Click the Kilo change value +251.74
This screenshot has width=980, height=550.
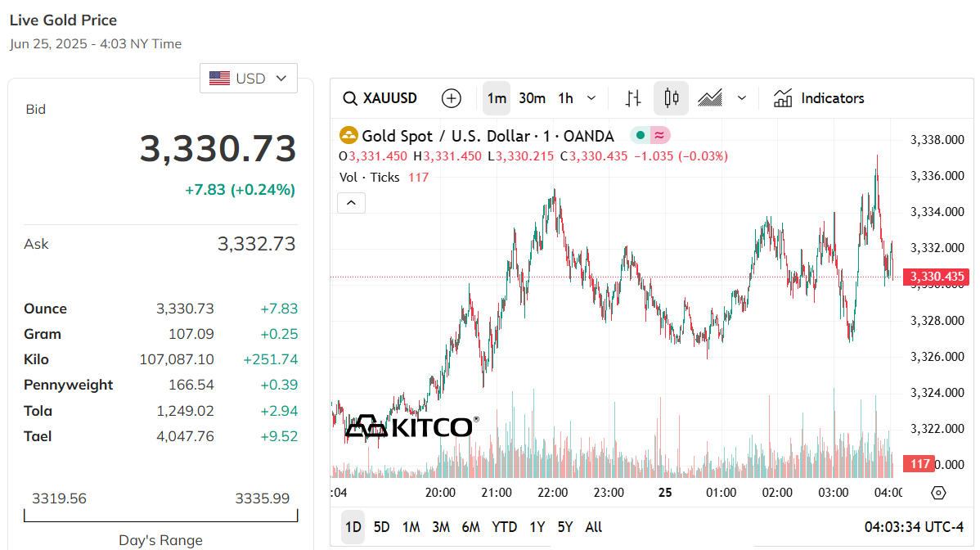tap(271, 360)
